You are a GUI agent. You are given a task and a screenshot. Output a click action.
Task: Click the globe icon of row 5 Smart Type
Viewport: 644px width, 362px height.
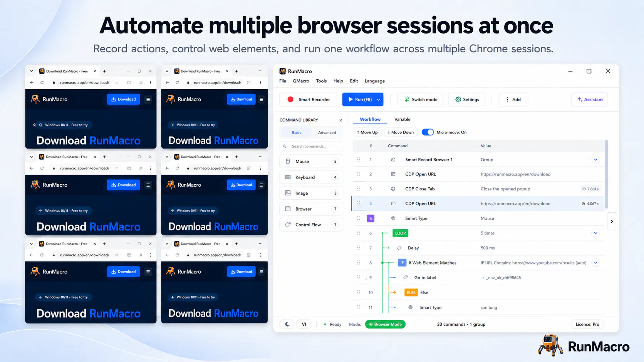393,218
